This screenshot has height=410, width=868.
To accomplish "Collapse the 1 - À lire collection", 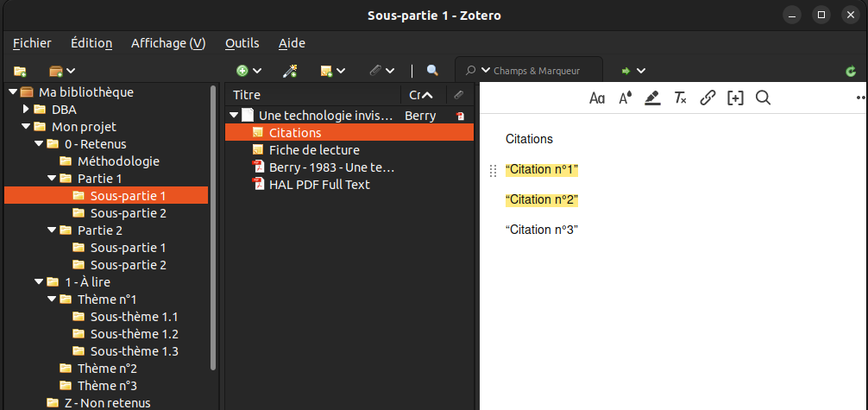I will pyautogui.click(x=39, y=282).
